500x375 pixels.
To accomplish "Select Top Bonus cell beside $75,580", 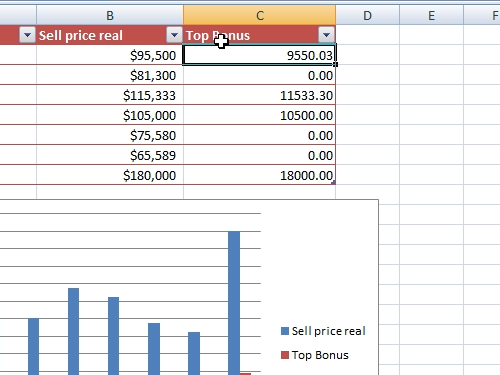I will pyautogui.click(x=260, y=135).
